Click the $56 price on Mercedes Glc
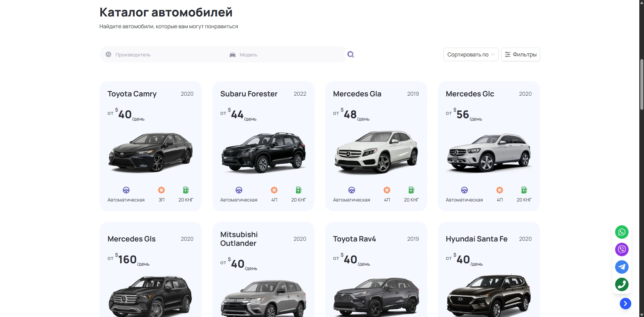Viewport: 644px width, 317px height. 461,114
